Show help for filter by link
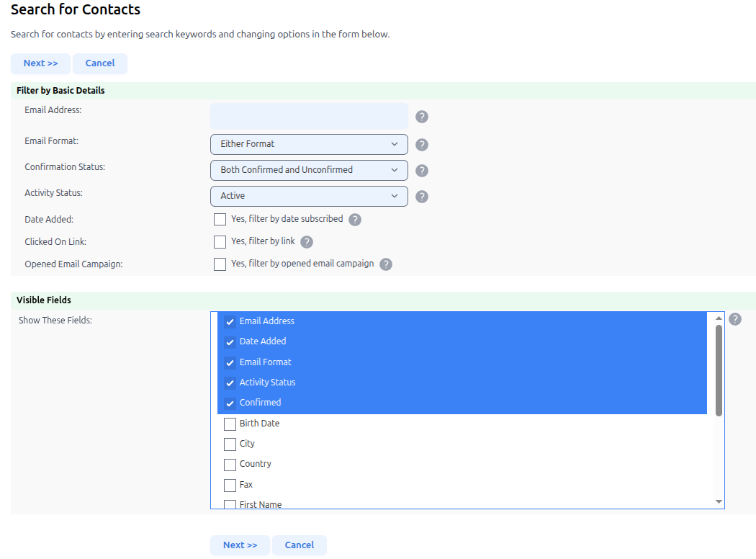This screenshot has height=559, width=756. pos(307,242)
